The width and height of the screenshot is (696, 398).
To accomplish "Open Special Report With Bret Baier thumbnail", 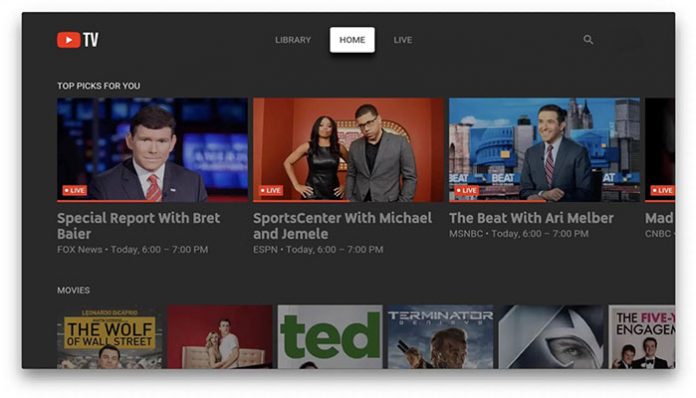I will click(x=152, y=150).
